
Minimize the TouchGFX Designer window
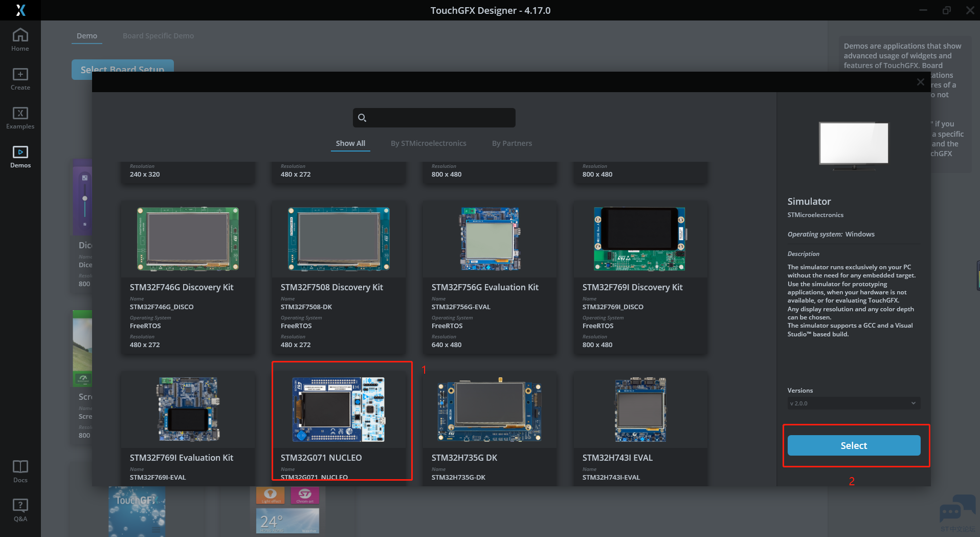(x=923, y=10)
